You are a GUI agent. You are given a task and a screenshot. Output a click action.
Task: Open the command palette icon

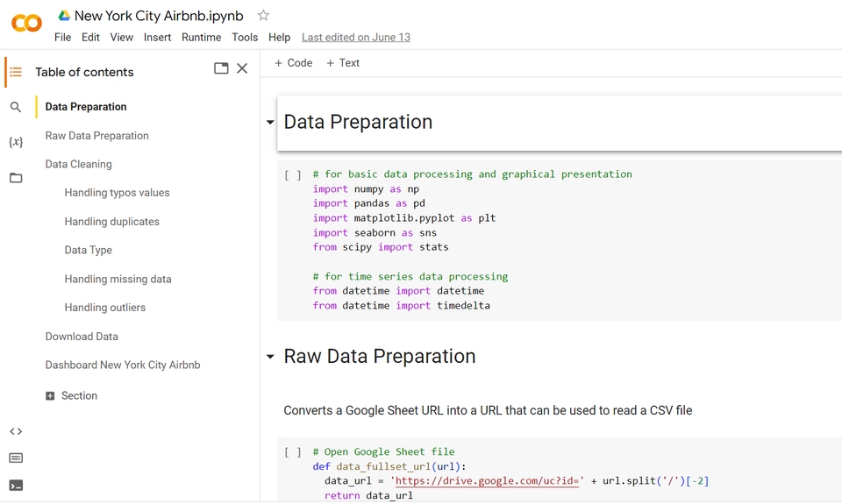(16, 458)
